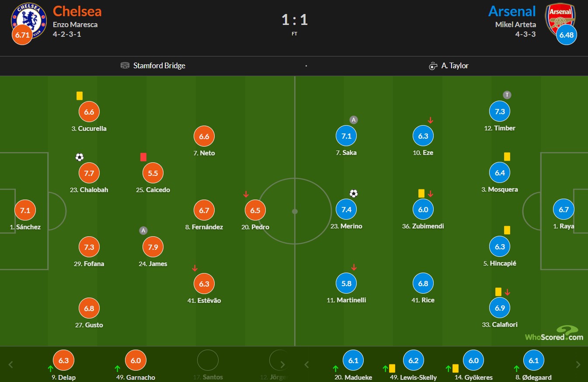Select Raya's 6.7 rating bubble
This screenshot has width=588, height=382.
pyautogui.click(x=564, y=210)
